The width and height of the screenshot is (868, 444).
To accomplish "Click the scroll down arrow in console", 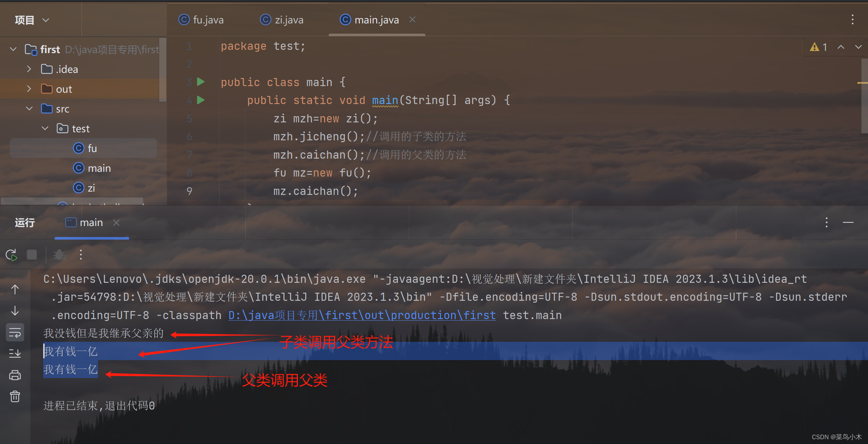I will point(15,311).
